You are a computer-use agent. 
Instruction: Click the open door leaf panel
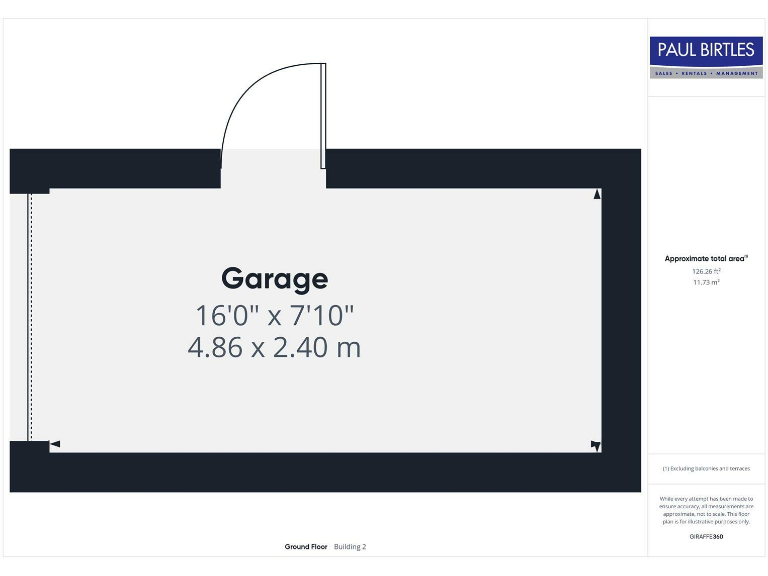coord(323,115)
